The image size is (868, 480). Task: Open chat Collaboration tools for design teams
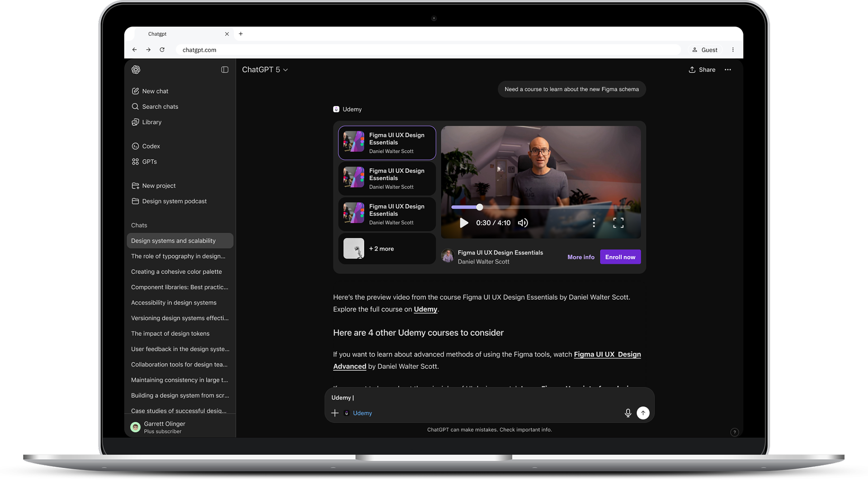click(x=180, y=364)
